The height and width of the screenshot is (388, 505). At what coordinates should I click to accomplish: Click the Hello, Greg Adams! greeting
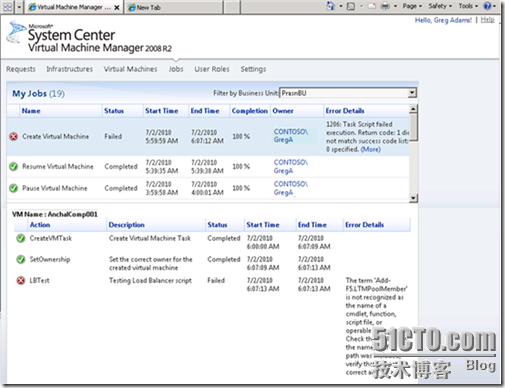[x=443, y=20]
